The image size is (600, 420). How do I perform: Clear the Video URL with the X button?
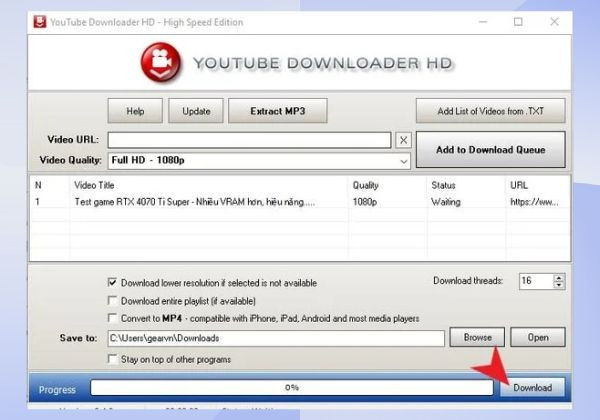coord(403,140)
